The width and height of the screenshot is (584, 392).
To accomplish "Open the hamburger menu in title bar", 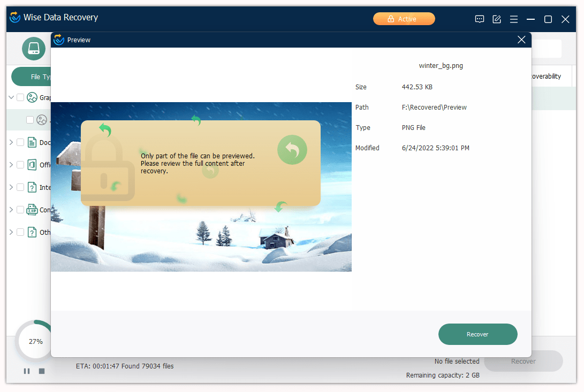I will tap(514, 19).
